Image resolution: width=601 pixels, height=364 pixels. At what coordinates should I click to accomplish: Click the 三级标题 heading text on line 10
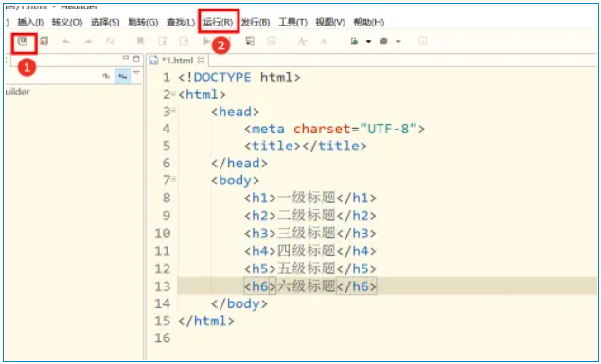pos(307,234)
